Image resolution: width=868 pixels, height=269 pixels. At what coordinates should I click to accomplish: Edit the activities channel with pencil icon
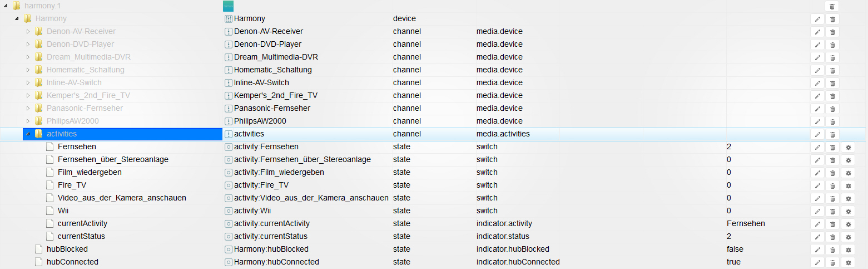coord(817,134)
